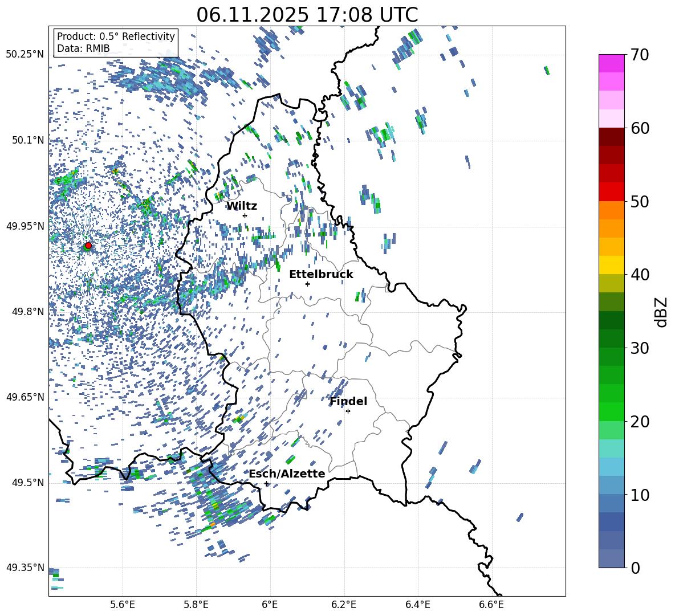Click the 6.2°E longitude tick label
Screen dimensions: 675x616
click(344, 604)
